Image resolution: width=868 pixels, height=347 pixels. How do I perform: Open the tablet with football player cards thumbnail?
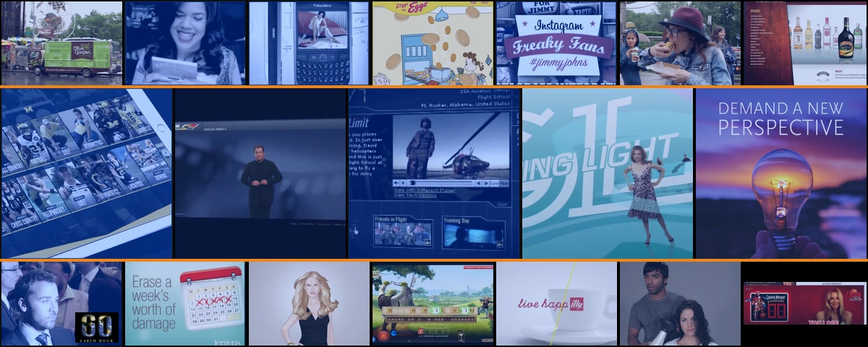tap(87, 173)
